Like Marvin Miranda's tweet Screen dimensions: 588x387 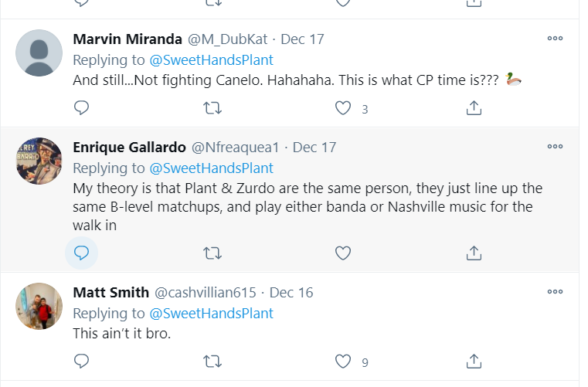point(343,108)
